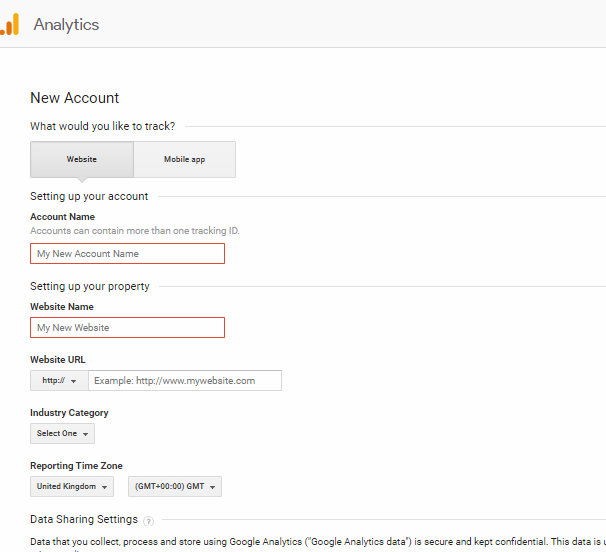
Task: Focus the Account Name input field
Action: coord(127,254)
